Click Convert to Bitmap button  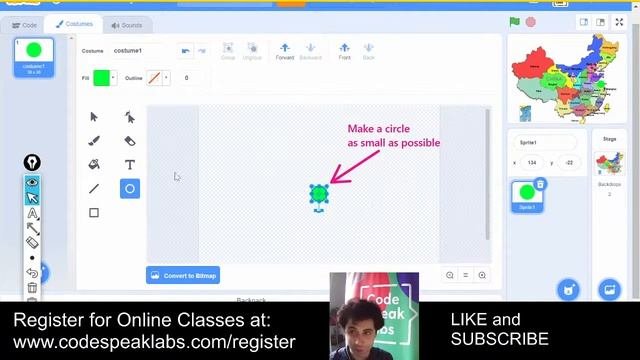(183, 276)
